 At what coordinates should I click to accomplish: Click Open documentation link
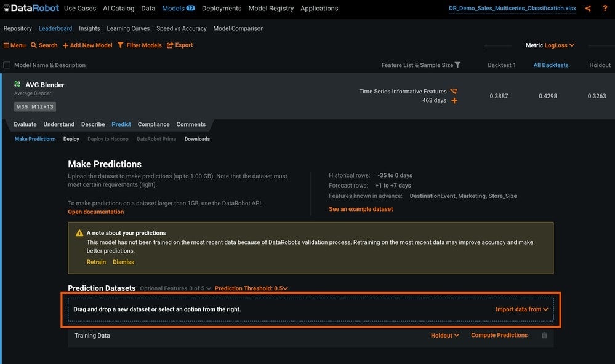pos(95,212)
